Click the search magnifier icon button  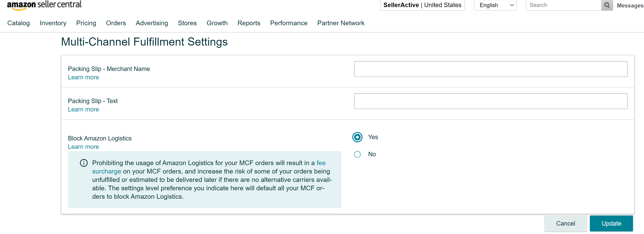tap(607, 5)
